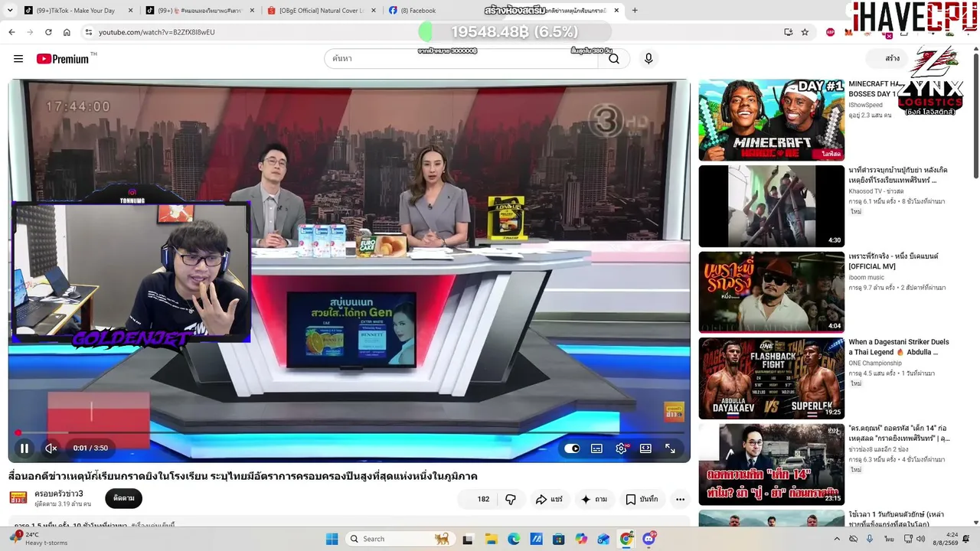Image resolution: width=980 pixels, height=551 pixels.
Task: Open File Explorer from the taskbar
Action: point(491,539)
